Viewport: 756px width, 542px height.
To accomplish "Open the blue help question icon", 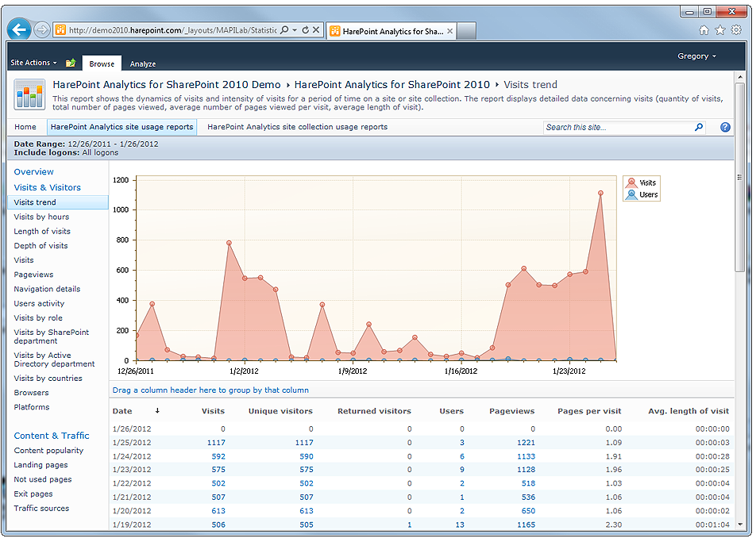I will pyautogui.click(x=725, y=127).
